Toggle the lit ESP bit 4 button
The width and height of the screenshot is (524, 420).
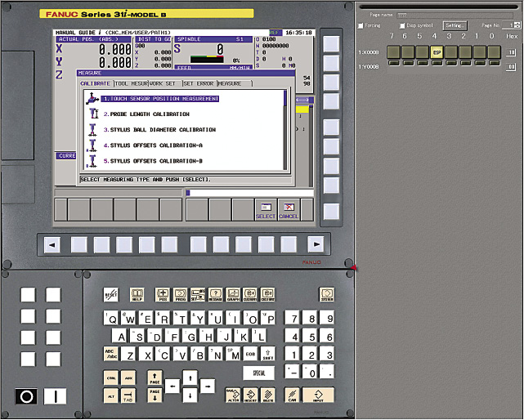coord(437,52)
